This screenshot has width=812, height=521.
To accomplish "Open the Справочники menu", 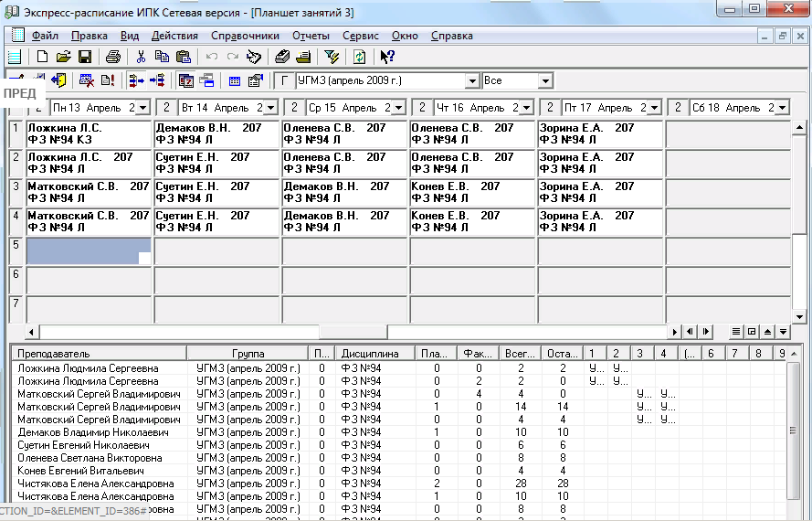I will pos(245,36).
